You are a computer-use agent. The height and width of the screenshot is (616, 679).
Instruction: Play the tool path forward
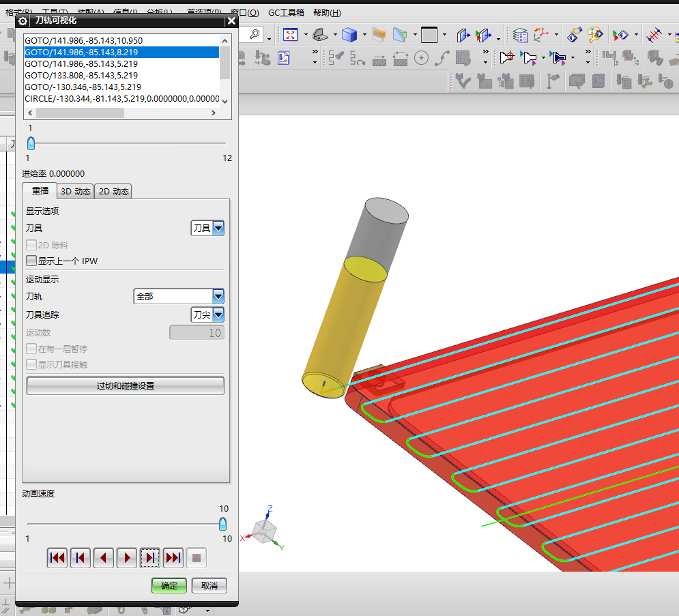click(127, 557)
